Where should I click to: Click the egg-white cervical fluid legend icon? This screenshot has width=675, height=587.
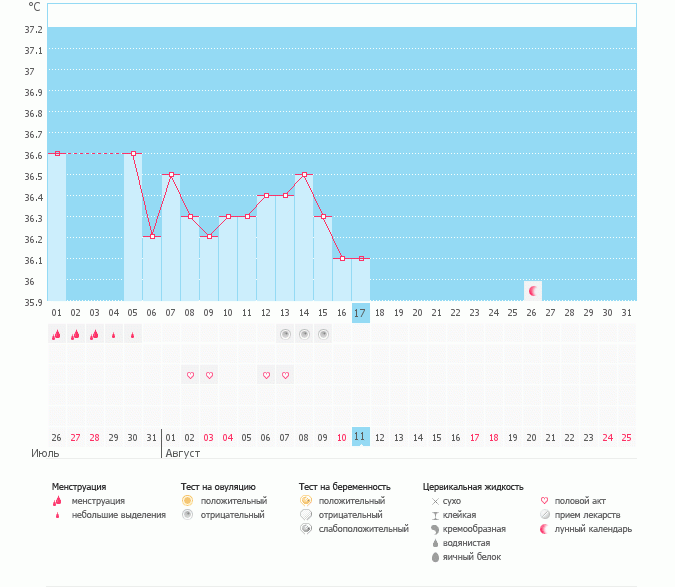point(435,556)
